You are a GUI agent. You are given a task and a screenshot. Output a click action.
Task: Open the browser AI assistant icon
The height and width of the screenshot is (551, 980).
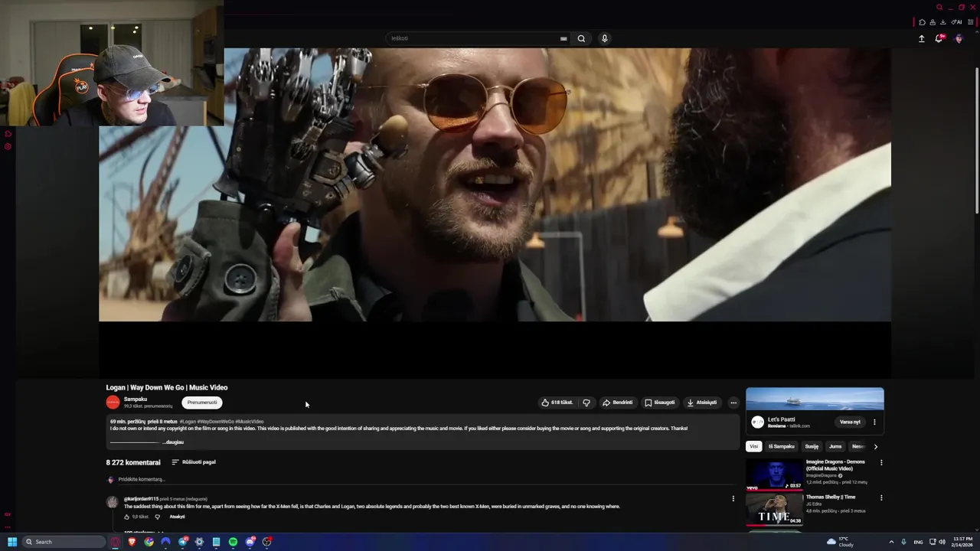click(956, 22)
